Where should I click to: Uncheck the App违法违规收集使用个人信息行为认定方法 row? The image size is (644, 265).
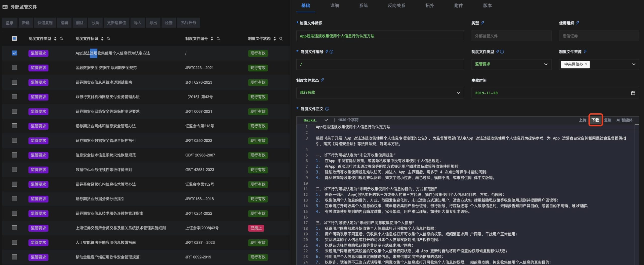point(14,53)
